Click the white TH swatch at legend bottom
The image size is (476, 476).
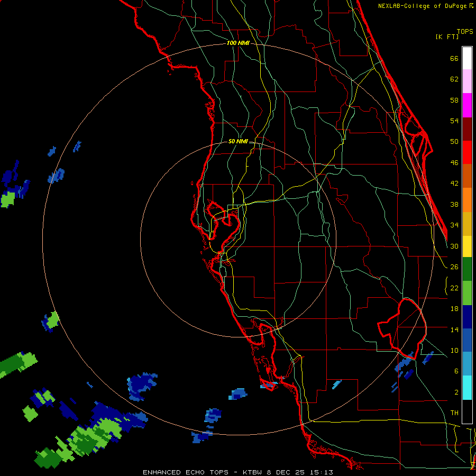point(467,411)
